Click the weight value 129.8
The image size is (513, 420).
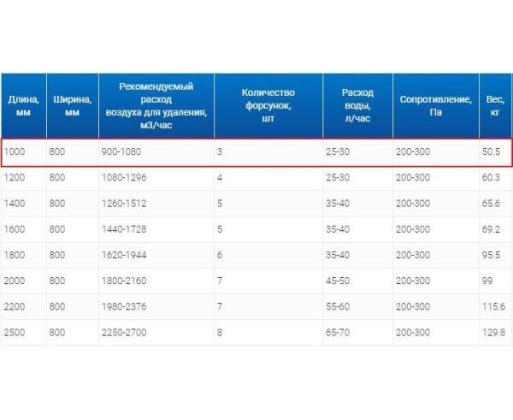[493, 333]
